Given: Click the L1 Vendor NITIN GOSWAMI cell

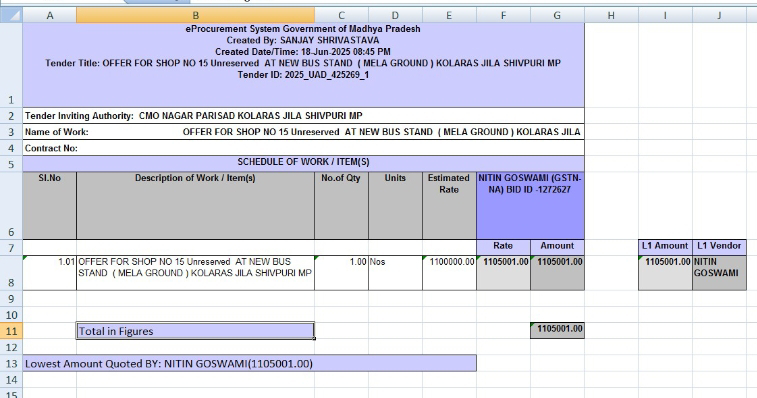Looking at the screenshot, I should [x=719, y=273].
